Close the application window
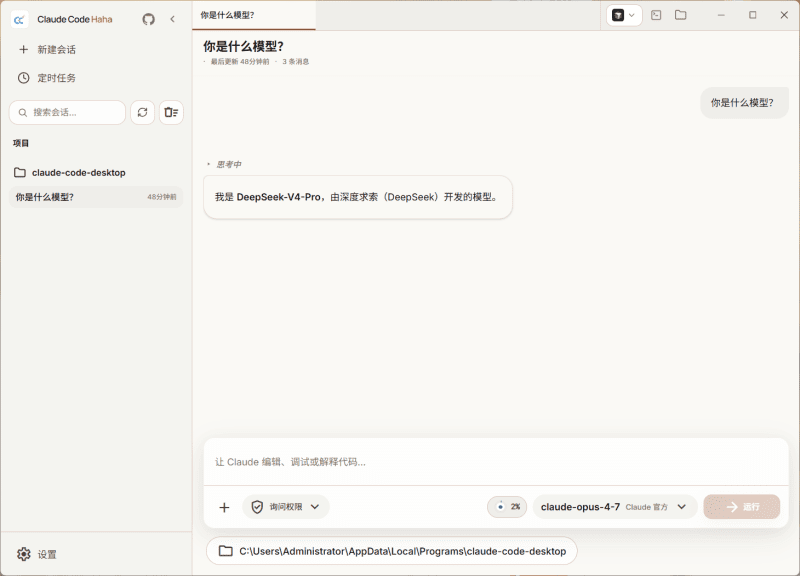This screenshot has width=800, height=576. click(x=784, y=15)
